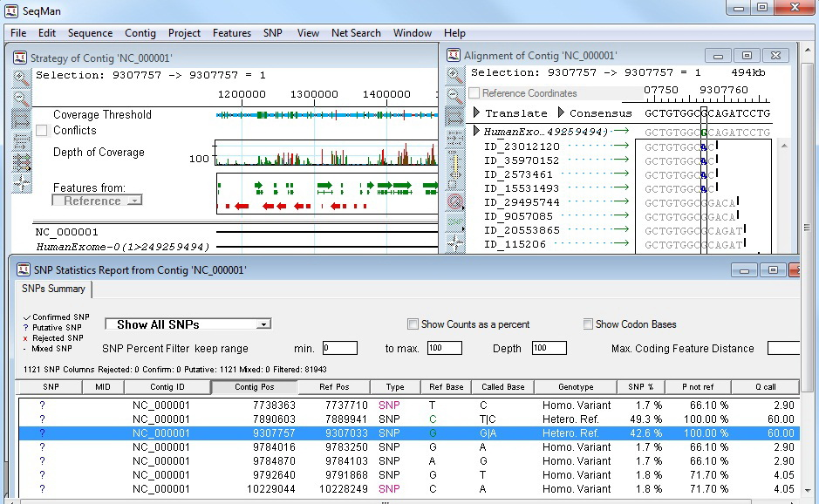Click the SNP % column header
Viewport: 819px width, 504px height.
coord(641,387)
